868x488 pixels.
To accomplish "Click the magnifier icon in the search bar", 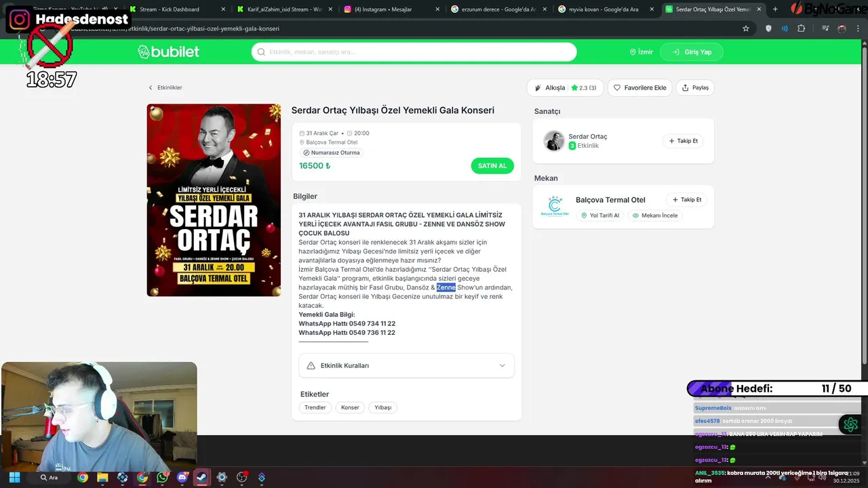I will pos(261,52).
